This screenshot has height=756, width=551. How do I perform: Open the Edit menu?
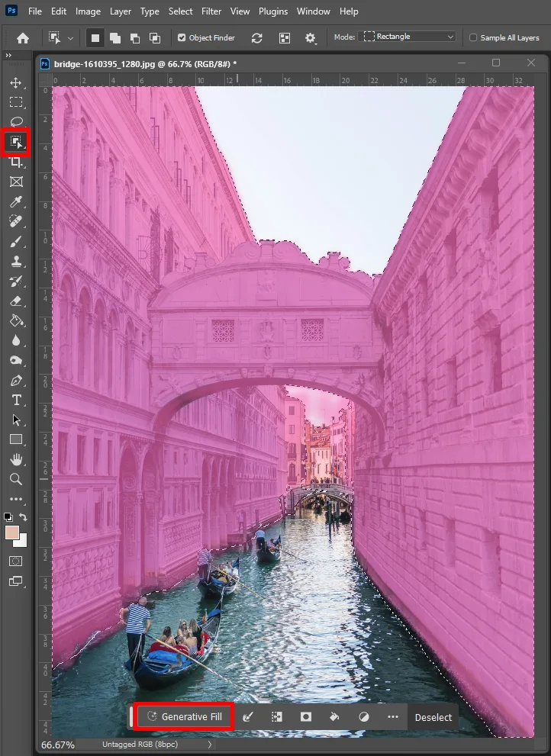(59, 11)
